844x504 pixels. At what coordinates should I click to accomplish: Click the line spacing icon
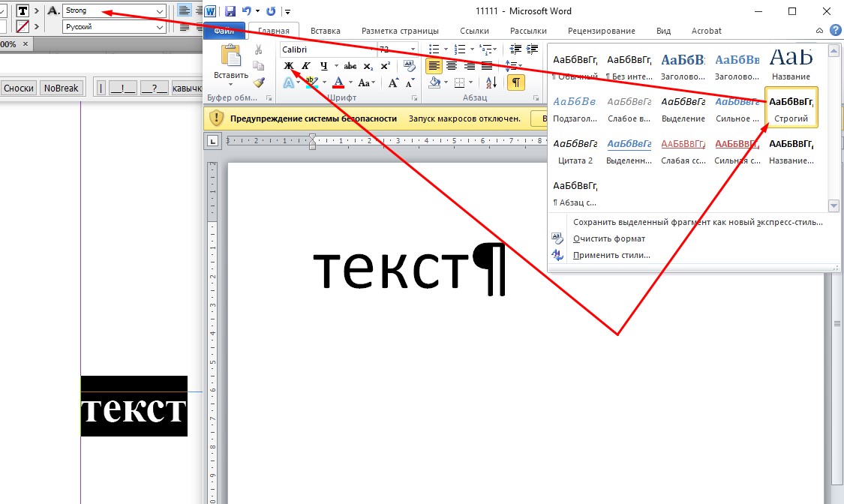point(511,66)
